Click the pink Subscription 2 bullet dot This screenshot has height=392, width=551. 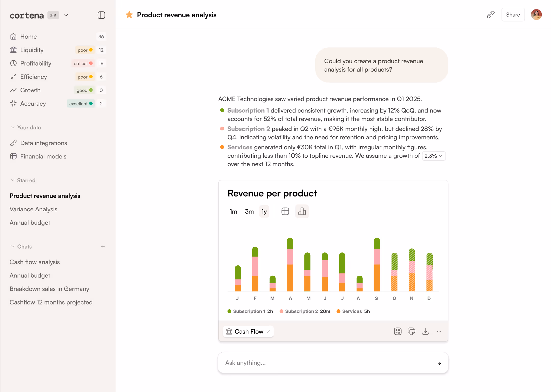pos(222,129)
